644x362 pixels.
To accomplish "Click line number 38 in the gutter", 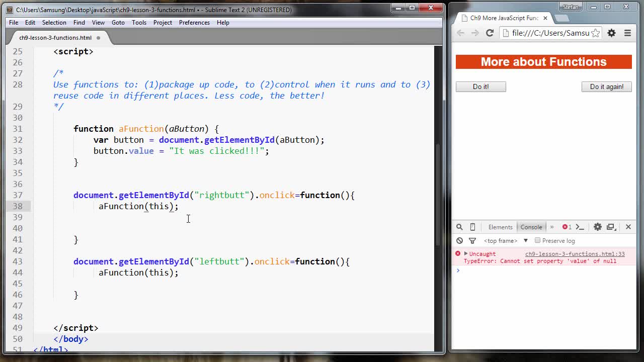I will tap(17, 206).
